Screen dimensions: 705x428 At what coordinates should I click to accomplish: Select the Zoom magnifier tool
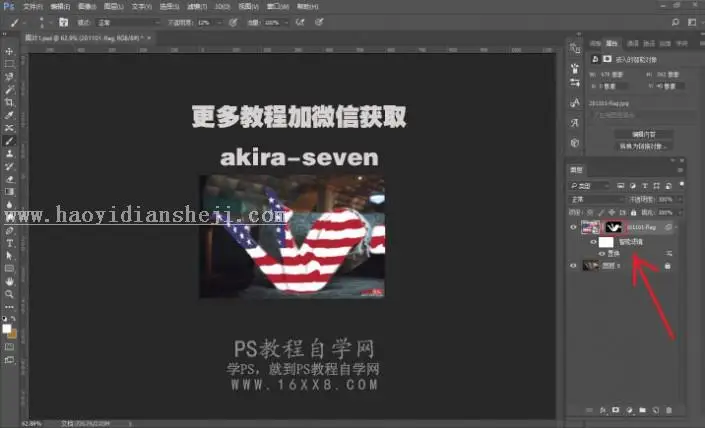(x=9, y=294)
